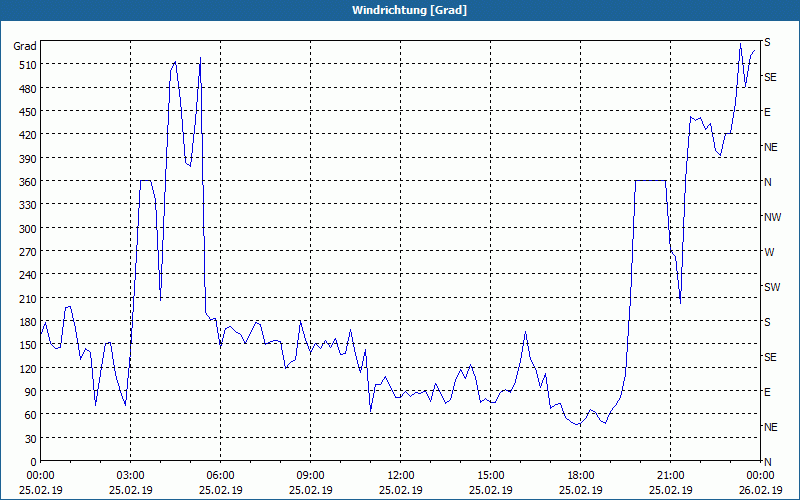The height and width of the screenshot is (500, 800).
Task: Click the 0 y-axis value
Action: coord(34,462)
